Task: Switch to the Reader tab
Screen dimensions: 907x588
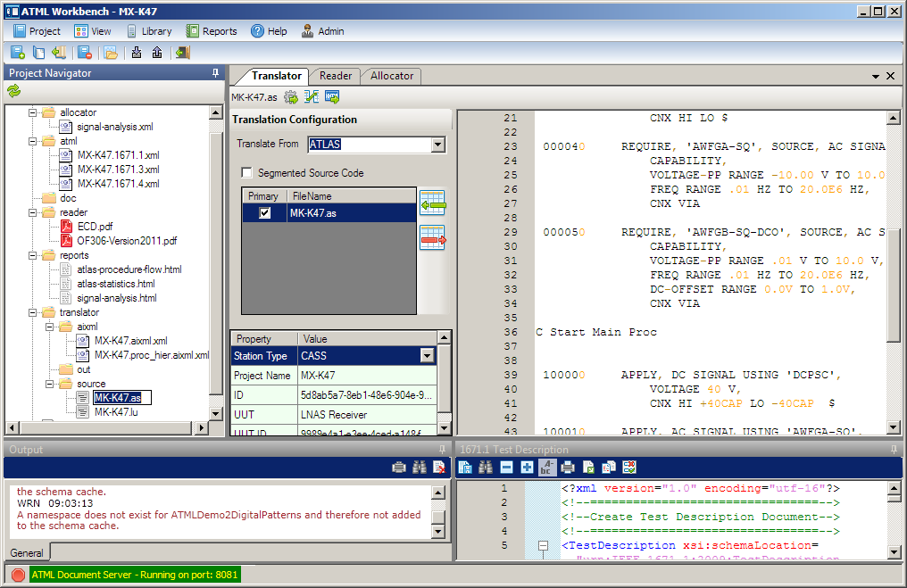Action: [336, 76]
